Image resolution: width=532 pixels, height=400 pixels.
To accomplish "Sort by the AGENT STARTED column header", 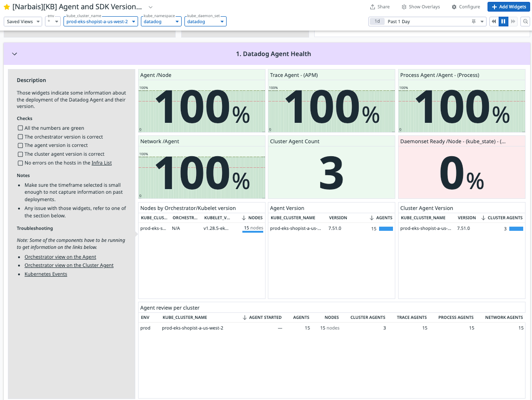I will pyautogui.click(x=262, y=317).
